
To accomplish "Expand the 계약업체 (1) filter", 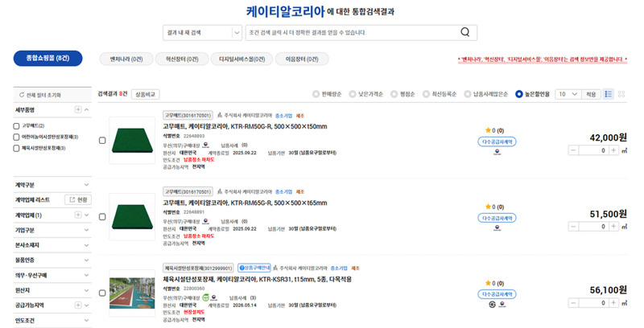I will [87, 215].
